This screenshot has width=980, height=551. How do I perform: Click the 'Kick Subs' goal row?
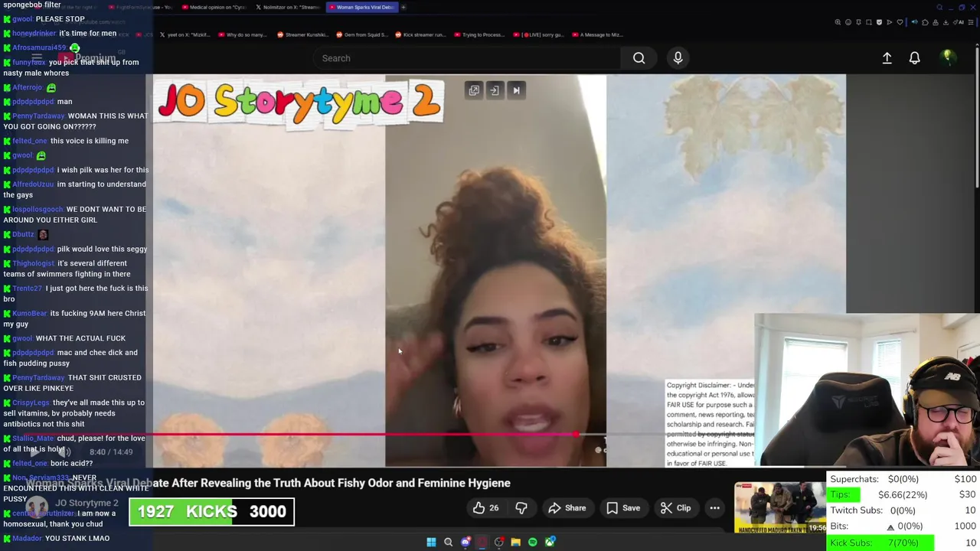[903, 543]
